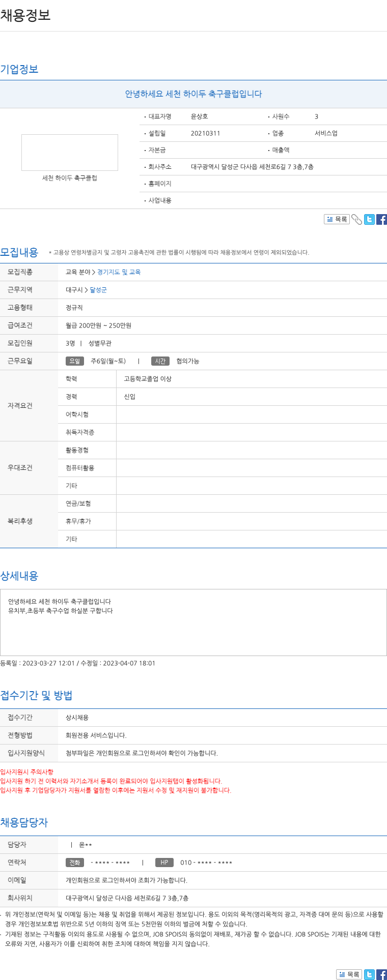Share on Twitter using top icon

click(369, 219)
